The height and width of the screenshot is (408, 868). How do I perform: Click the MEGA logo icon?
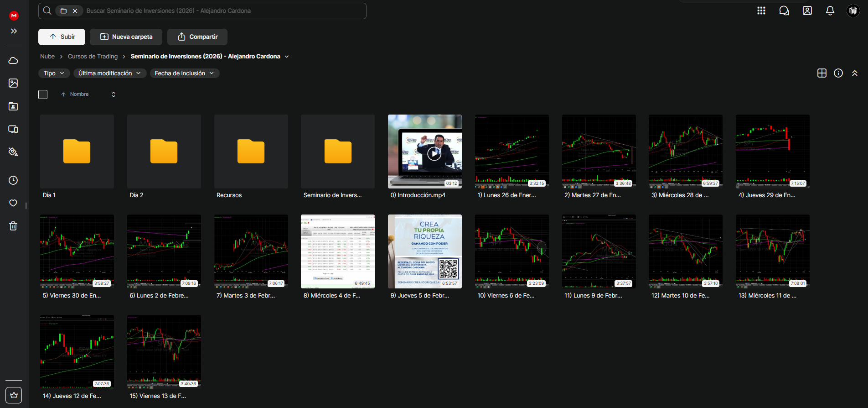pos(14,16)
